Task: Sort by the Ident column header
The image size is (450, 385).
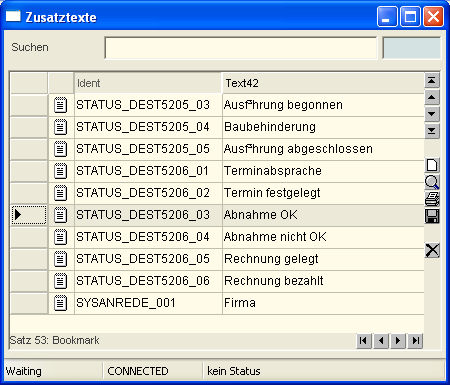Action: [148, 83]
